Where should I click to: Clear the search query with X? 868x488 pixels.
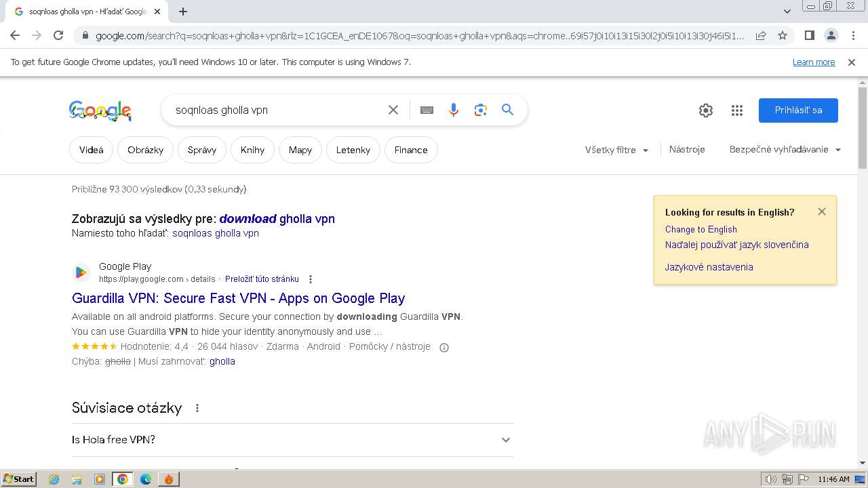(x=393, y=110)
